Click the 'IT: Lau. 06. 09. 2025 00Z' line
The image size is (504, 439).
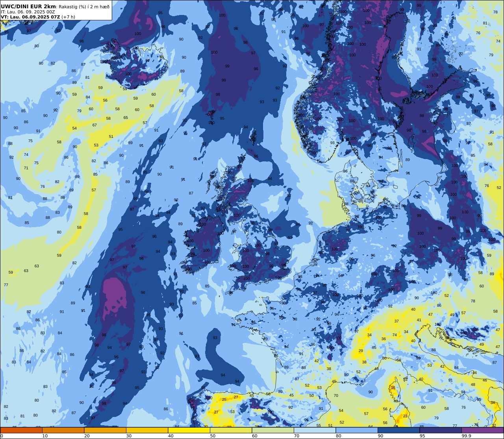28,12
